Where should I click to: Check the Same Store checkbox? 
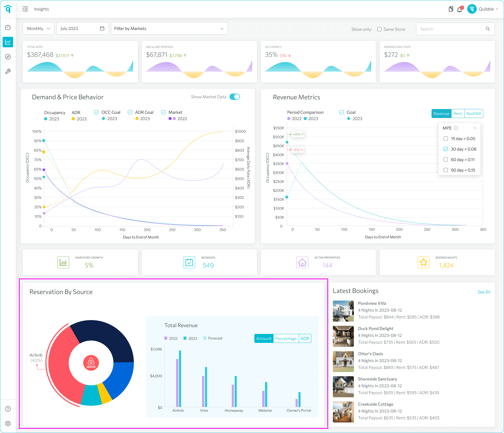[379, 29]
